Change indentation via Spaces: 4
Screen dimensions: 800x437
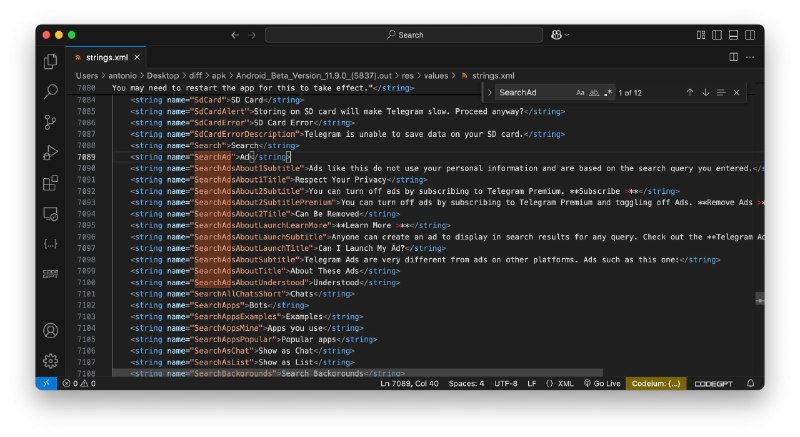(466, 383)
